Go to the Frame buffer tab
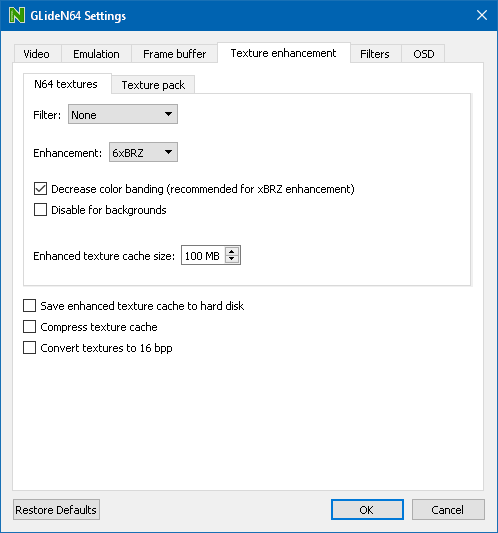Image resolution: width=498 pixels, height=533 pixels. click(174, 54)
